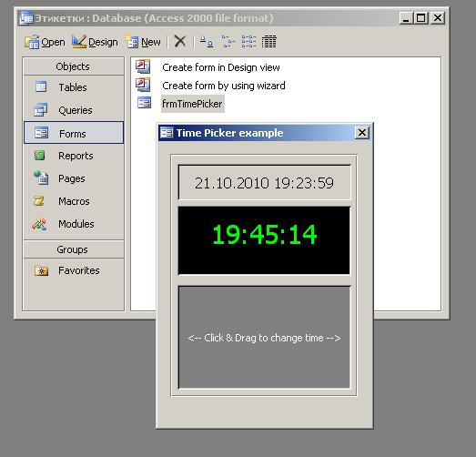This screenshot has width=476, height=457.
Task: Switch to Large Icons view
Action: coord(207,42)
